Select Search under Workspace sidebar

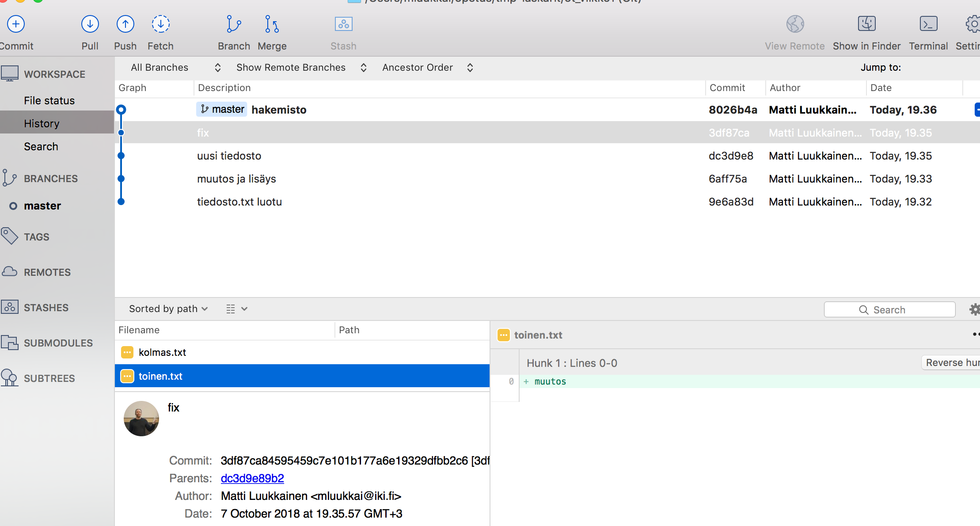click(x=41, y=146)
